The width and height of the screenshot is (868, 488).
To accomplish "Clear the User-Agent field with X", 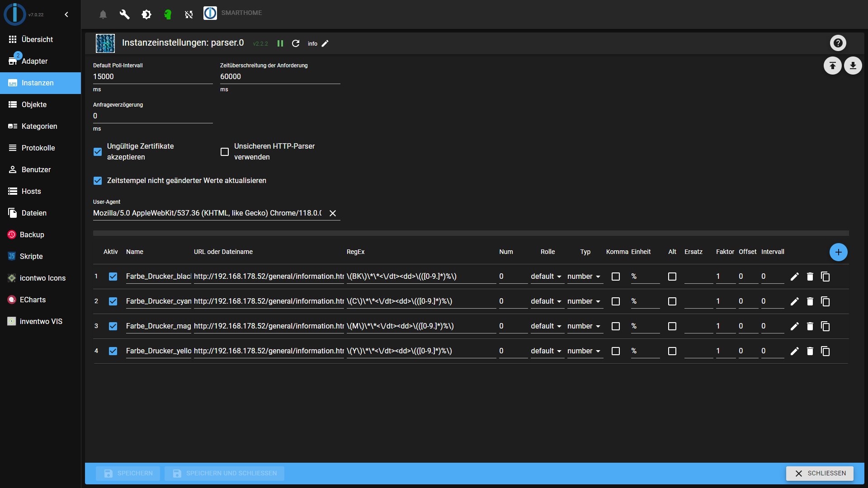I will pos(333,213).
